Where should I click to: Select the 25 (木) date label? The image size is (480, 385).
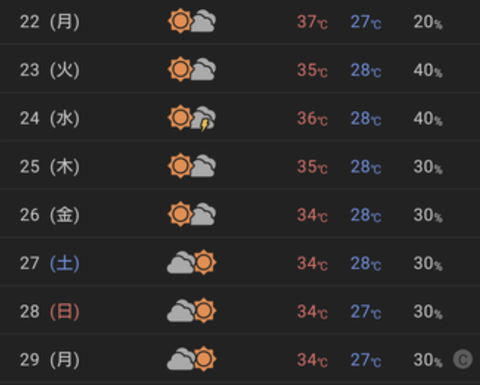[50, 167]
